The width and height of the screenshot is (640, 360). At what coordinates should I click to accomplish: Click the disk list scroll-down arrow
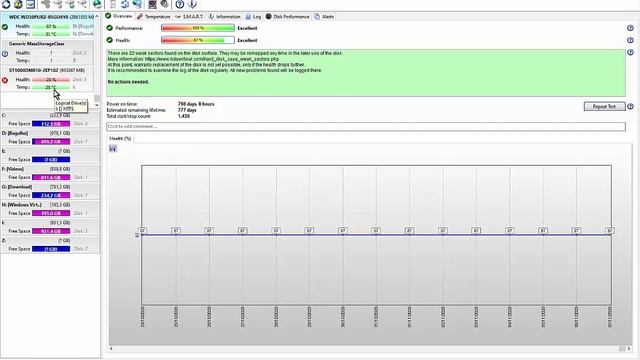pos(97,105)
